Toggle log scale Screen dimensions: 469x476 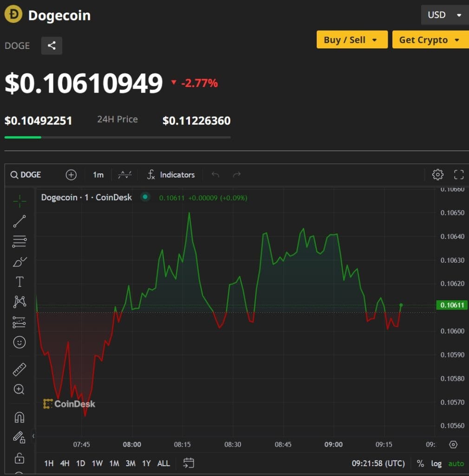coord(436,463)
